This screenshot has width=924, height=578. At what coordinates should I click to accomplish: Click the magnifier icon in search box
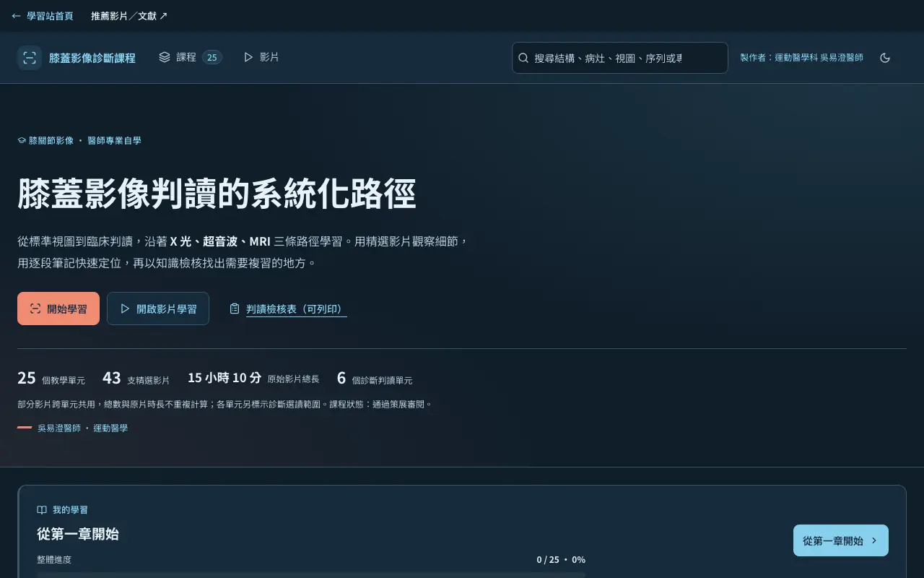(524, 58)
